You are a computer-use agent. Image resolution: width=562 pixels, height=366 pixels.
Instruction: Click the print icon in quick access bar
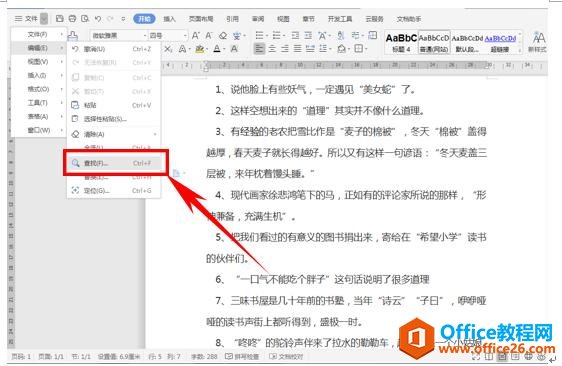click(72, 19)
